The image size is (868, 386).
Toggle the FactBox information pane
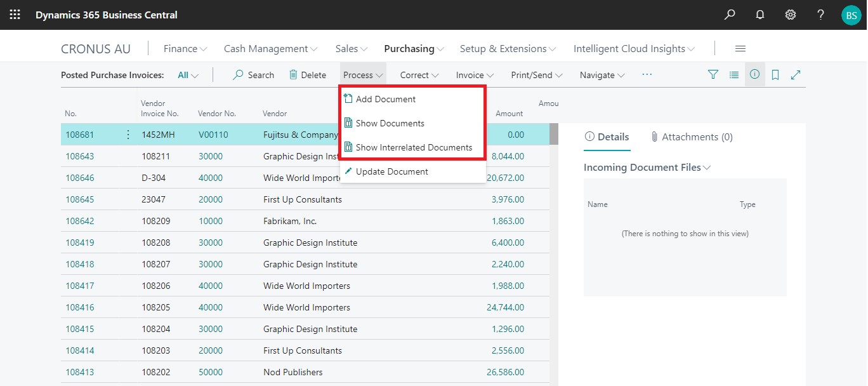754,75
